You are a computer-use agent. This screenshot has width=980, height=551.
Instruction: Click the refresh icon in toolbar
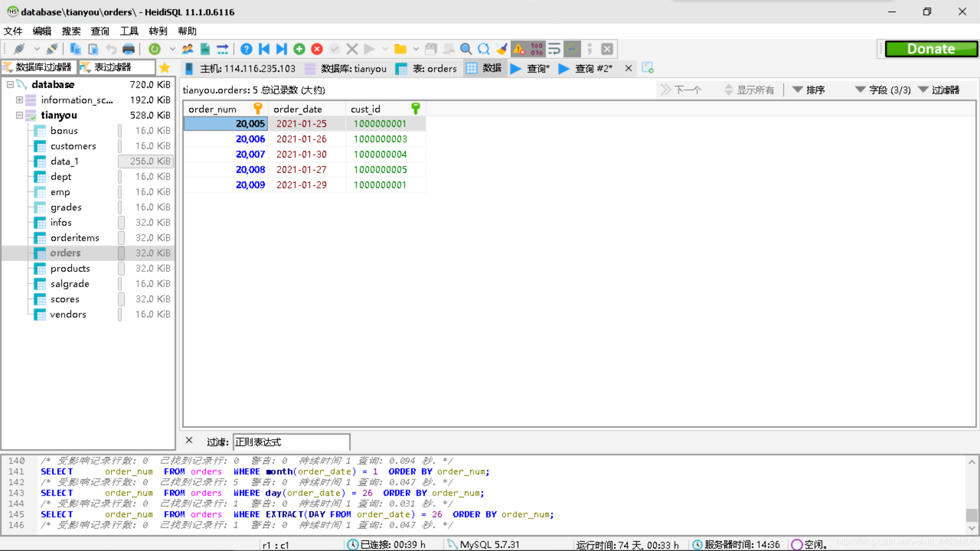155,49
